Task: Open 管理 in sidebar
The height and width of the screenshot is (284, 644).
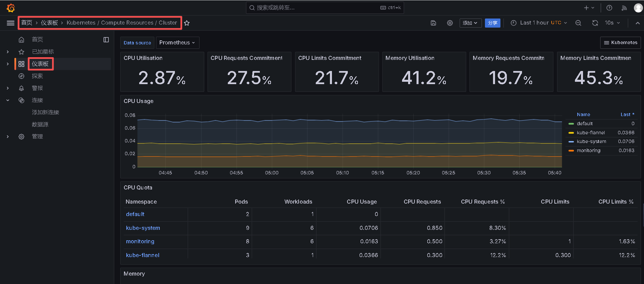Action: pyautogui.click(x=37, y=137)
